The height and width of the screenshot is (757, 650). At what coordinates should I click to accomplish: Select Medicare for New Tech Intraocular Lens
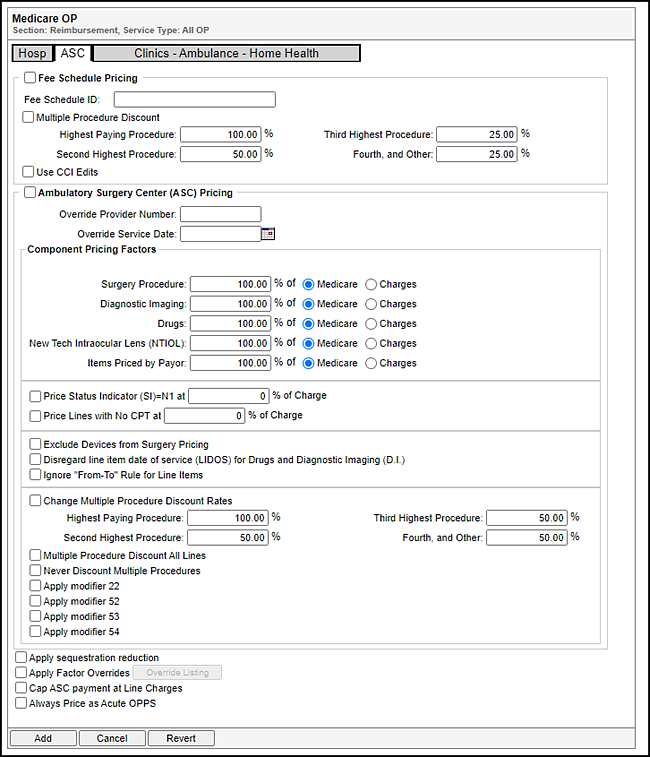coord(308,344)
